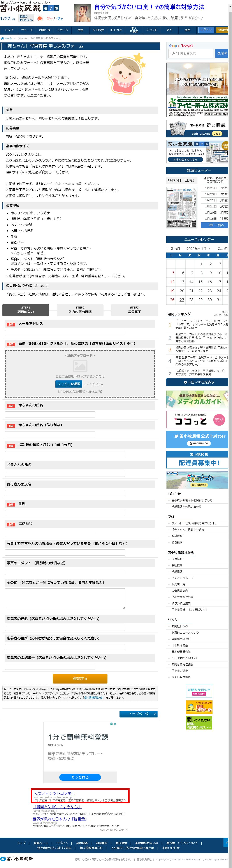This screenshot has height=868, width=232.
Task: Open the 自分で気づかない口臭 header ad headline
Action: point(149,7)
